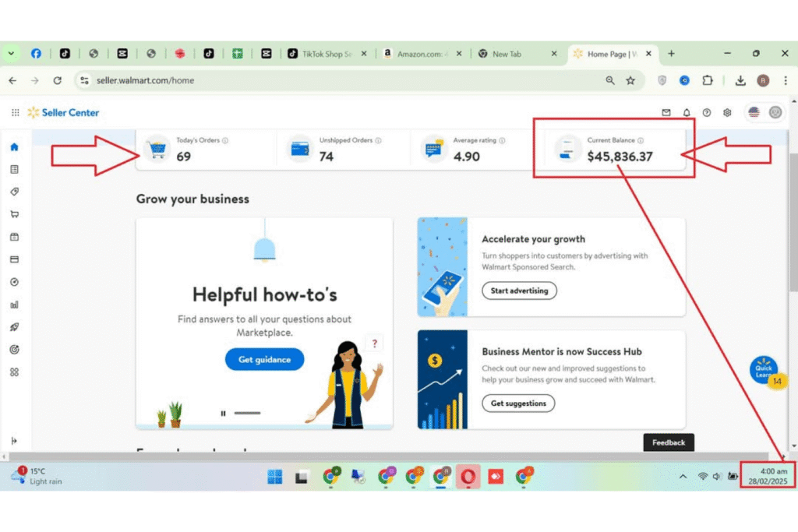Image resolution: width=798 pixels, height=532 pixels.
Task: Open the four-squares apps icon in sidebar
Action: pyautogui.click(x=14, y=372)
